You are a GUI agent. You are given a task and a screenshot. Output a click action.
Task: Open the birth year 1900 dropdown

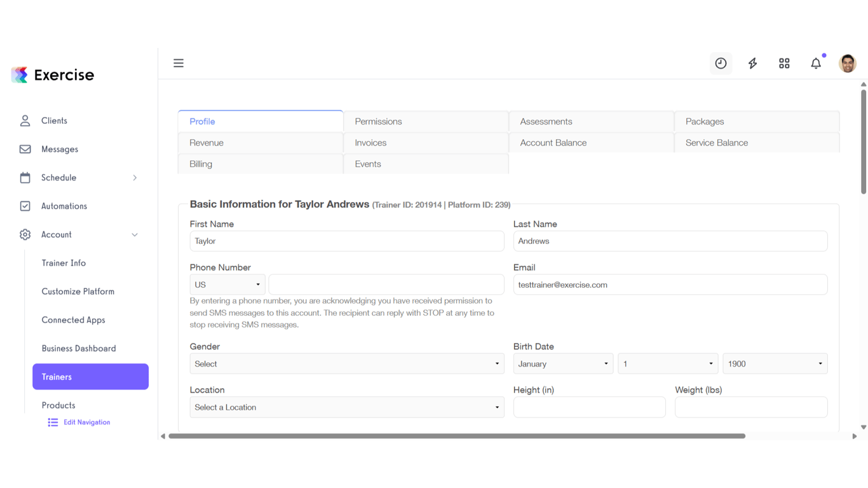(x=775, y=363)
